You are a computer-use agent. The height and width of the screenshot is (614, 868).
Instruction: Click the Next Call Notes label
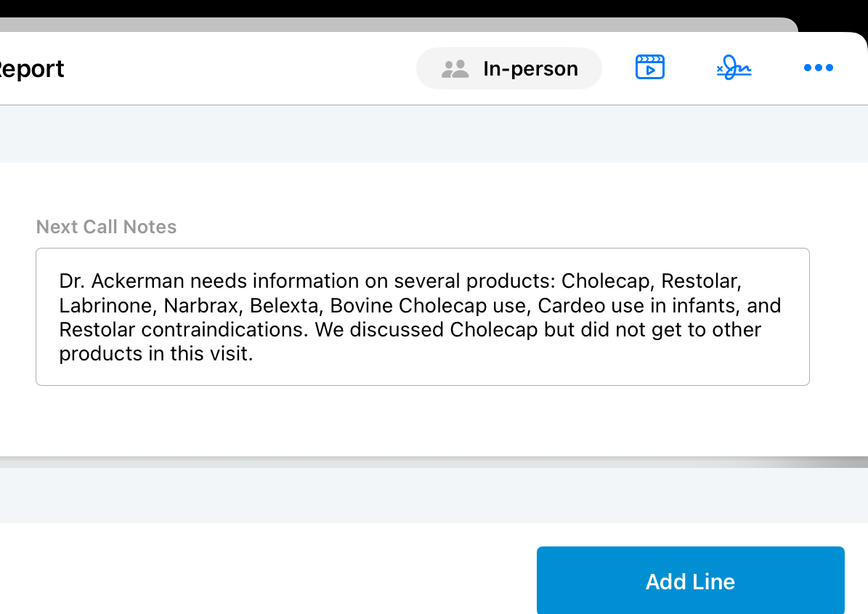coord(106,227)
